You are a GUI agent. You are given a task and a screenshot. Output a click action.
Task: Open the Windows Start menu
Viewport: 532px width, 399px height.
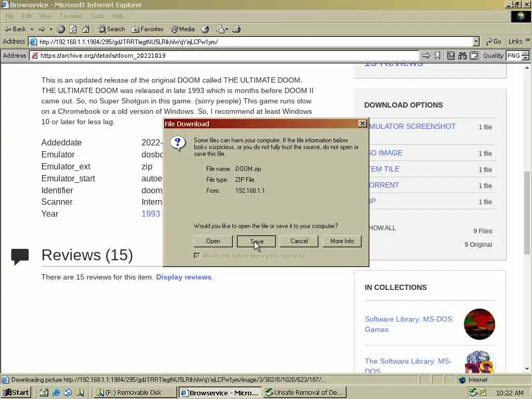coord(16,393)
